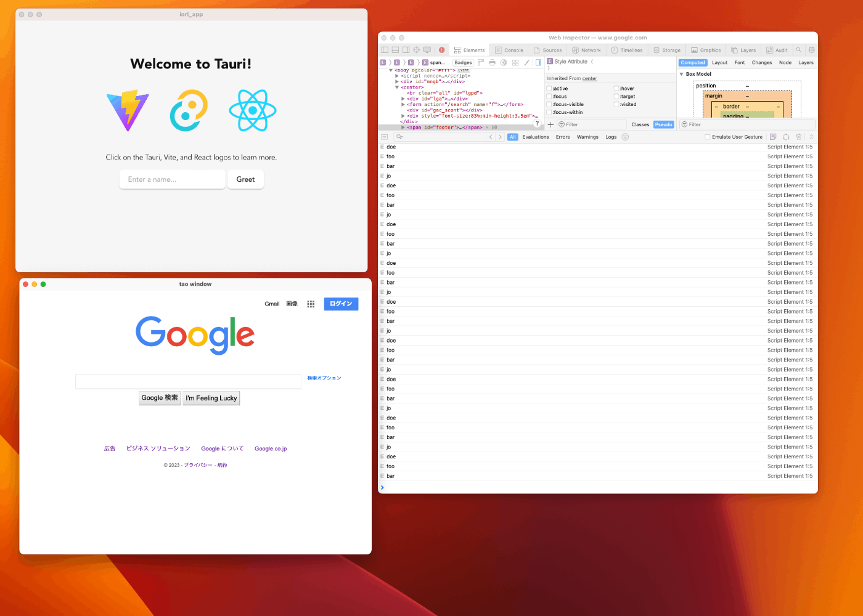Expand the form action="/search" node
Screen dimensions: 863x616
point(403,105)
